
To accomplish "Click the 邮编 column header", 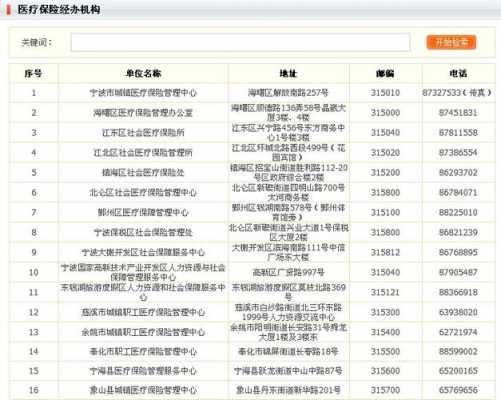I will 385,73.
